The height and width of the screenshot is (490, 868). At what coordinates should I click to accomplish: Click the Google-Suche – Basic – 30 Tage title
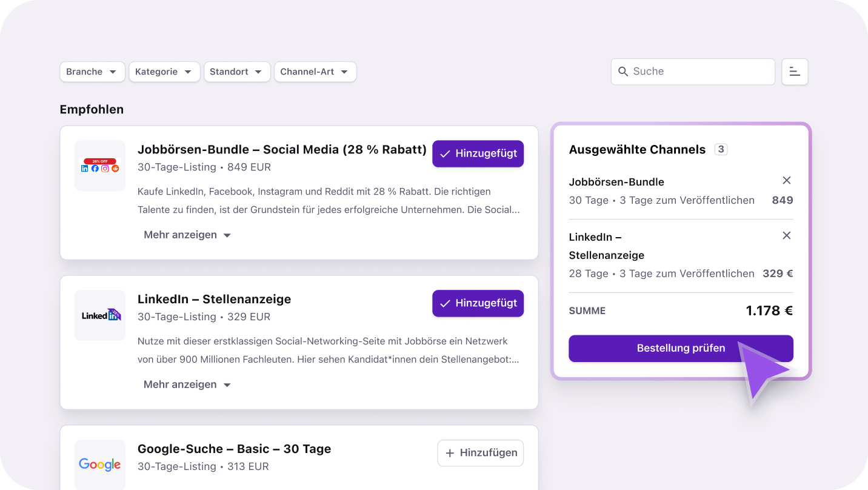234,449
